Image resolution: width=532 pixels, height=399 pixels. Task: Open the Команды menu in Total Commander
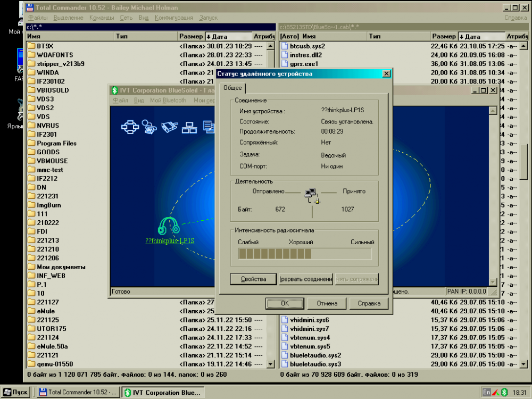pos(102,18)
